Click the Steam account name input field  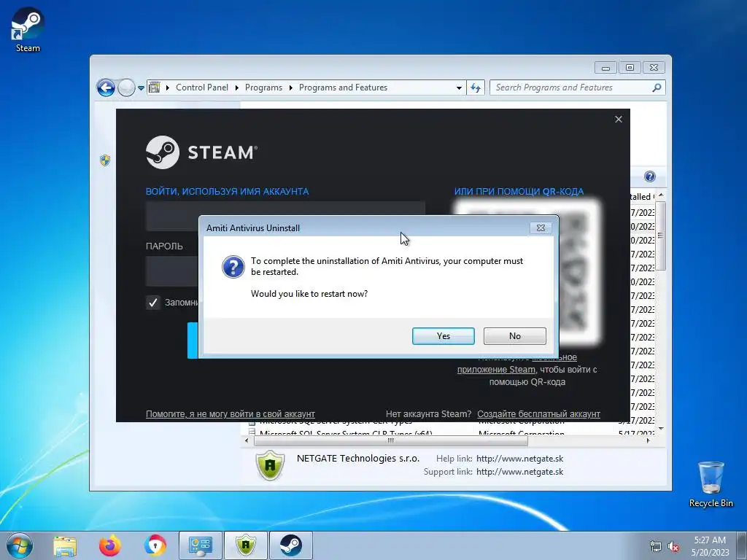[x=285, y=216]
